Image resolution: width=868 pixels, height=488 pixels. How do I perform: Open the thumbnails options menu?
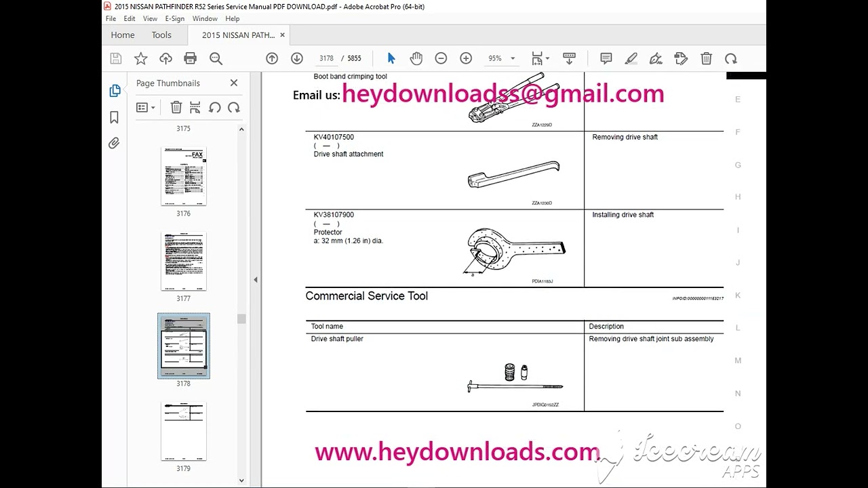point(145,107)
